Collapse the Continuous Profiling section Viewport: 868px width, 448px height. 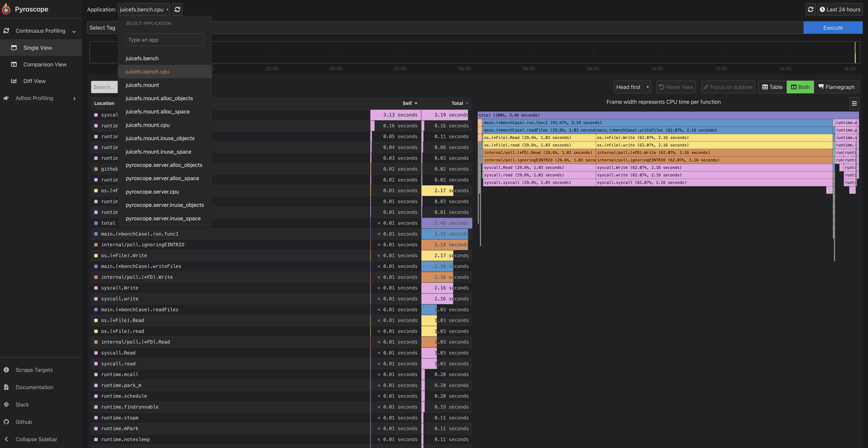click(40, 31)
